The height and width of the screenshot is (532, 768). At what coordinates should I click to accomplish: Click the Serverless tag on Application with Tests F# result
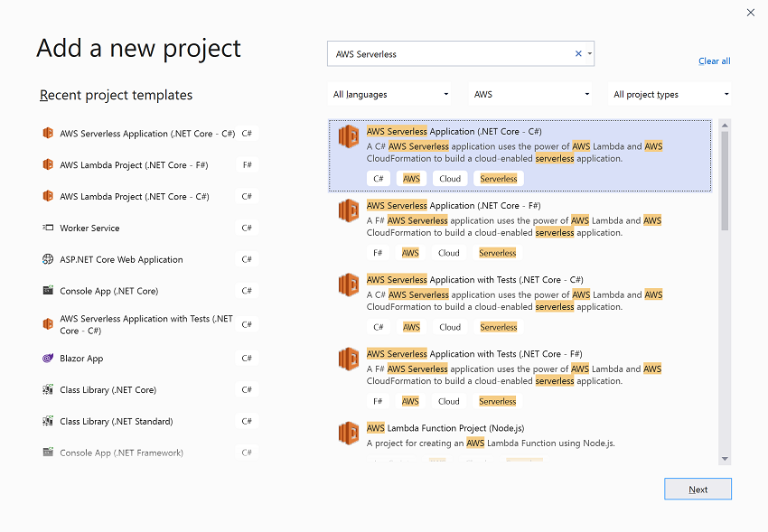(x=498, y=401)
